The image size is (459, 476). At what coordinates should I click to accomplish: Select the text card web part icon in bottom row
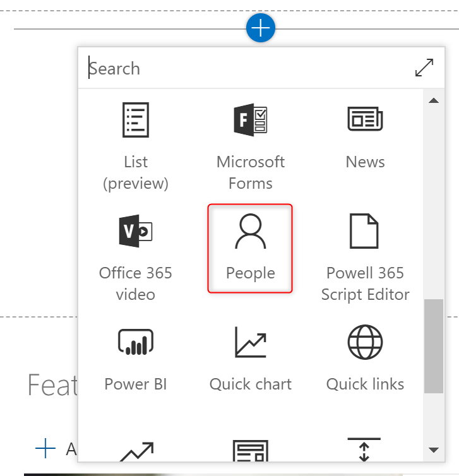point(251,451)
